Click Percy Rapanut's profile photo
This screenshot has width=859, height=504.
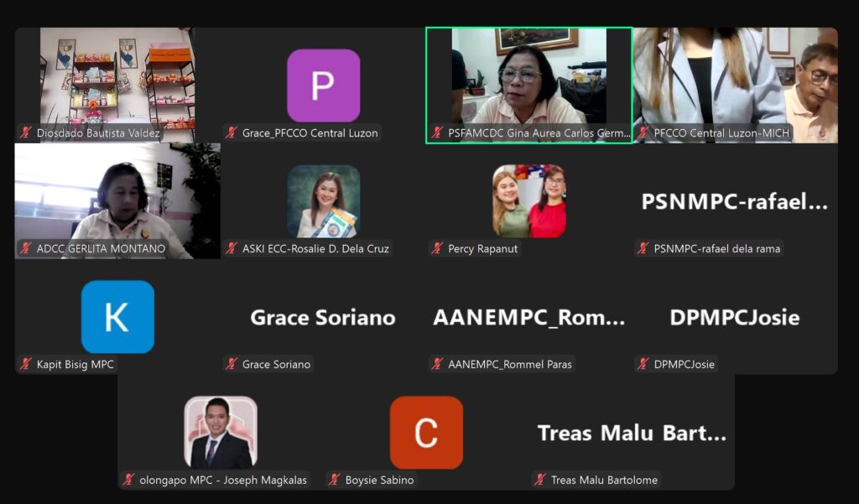pyautogui.click(x=529, y=201)
